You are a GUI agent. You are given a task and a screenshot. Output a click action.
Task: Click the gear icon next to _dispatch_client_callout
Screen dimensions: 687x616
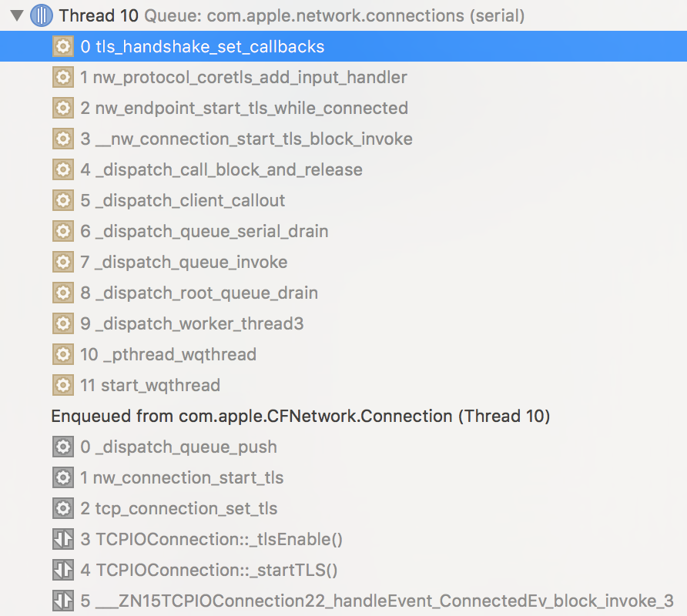(62, 200)
